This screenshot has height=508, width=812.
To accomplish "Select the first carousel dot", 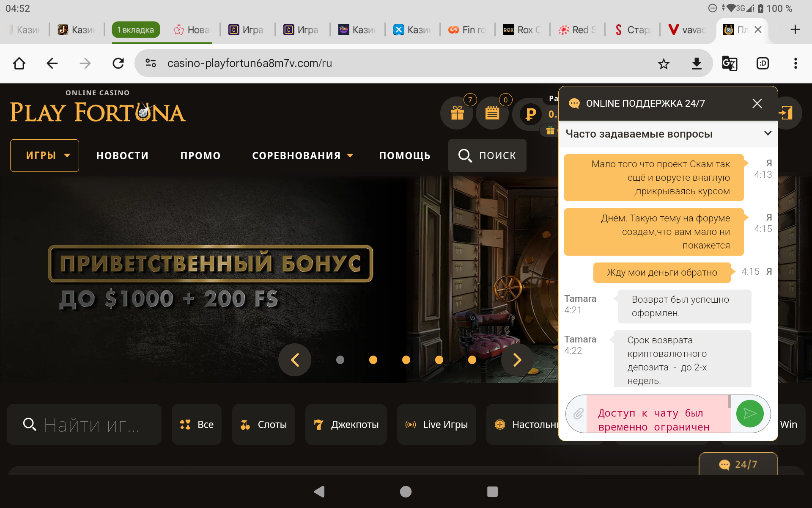I will pyautogui.click(x=340, y=360).
